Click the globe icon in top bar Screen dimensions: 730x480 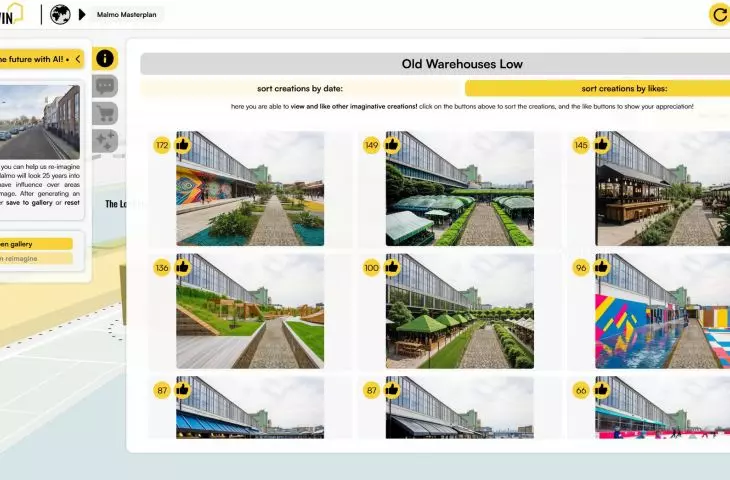[61, 14]
